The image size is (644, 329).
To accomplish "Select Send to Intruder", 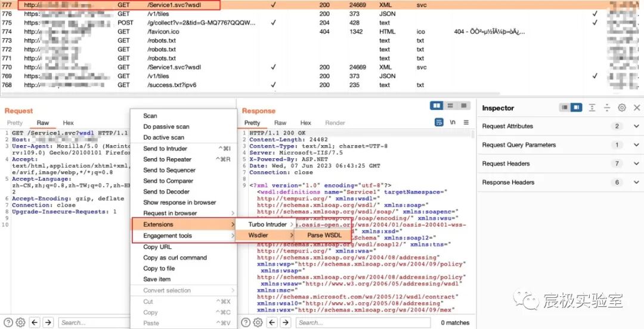I will pyautogui.click(x=184, y=149).
